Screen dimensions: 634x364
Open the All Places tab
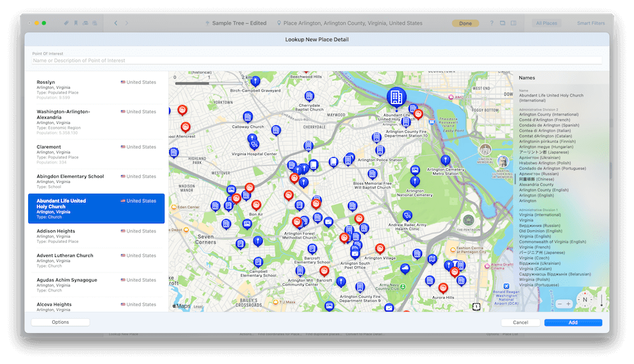[x=546, y=23]
